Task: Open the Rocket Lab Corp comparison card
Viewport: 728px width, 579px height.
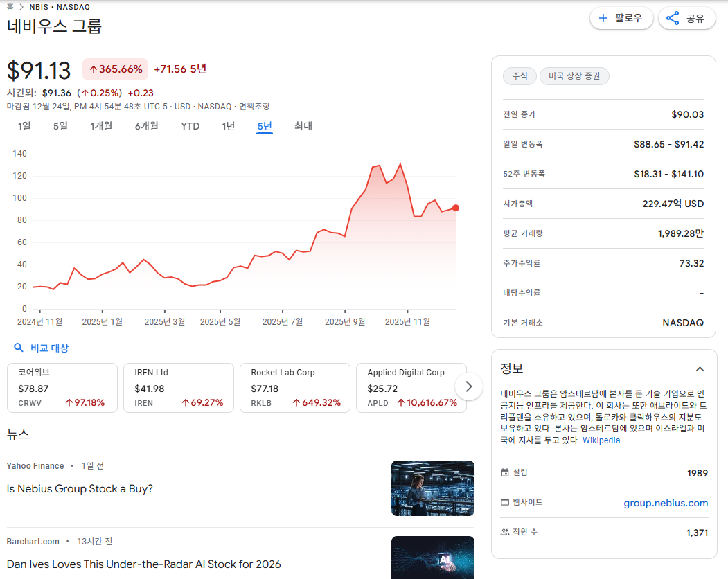Action: tap(295, 388)
